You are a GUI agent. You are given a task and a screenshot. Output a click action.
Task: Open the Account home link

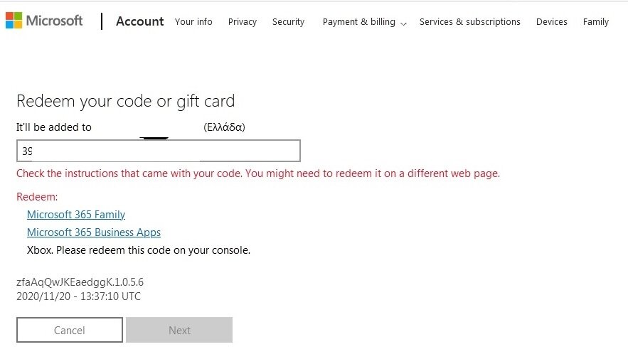139,21
